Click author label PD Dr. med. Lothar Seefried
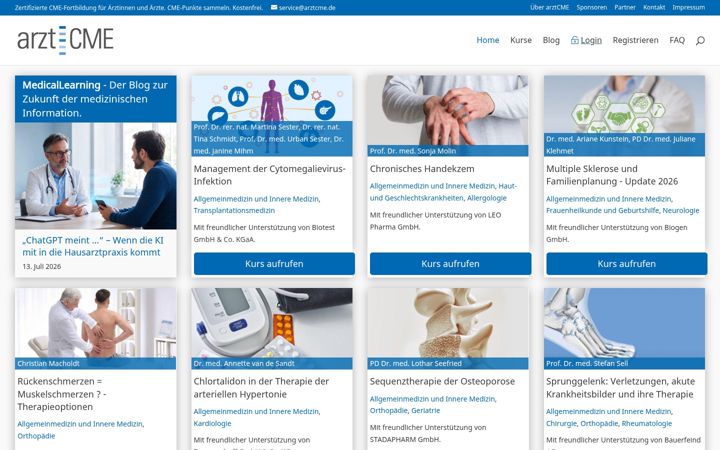The height and width of the screenshot is (450, 720). pyautogui.click(x=416, y=363)
